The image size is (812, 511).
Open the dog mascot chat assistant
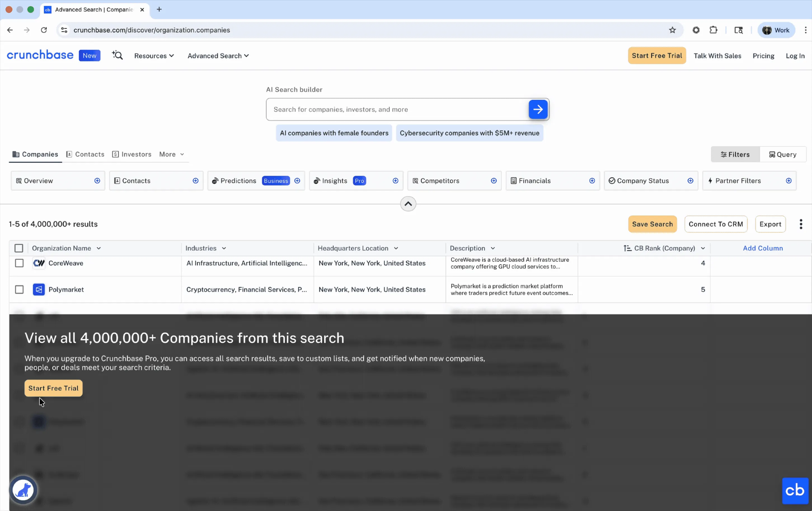23,490
